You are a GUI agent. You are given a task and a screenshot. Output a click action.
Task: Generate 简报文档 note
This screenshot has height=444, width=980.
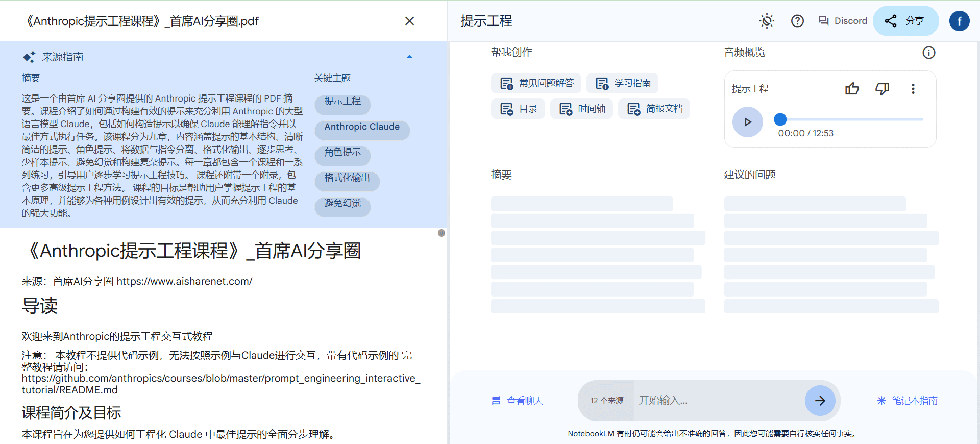click(654, 109)
